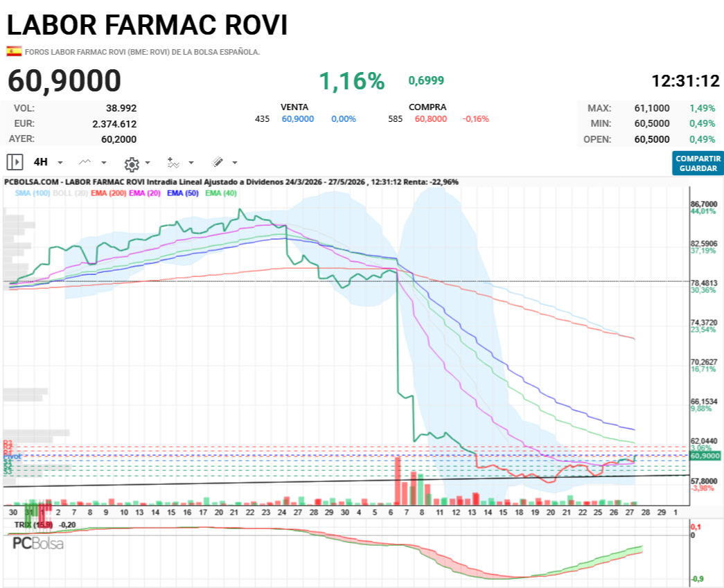Click the add indicators icon
Viewport: 724px width, 588px height.
point(173,163)
